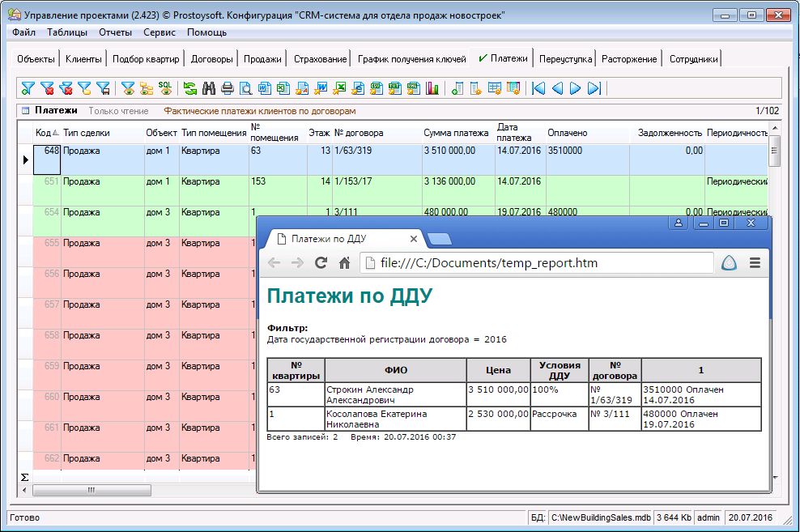The image size is (800, 532).
Task: Switch to the 'График получения ключей' tab
Action: pyautogui.click(x=412, y=59)
